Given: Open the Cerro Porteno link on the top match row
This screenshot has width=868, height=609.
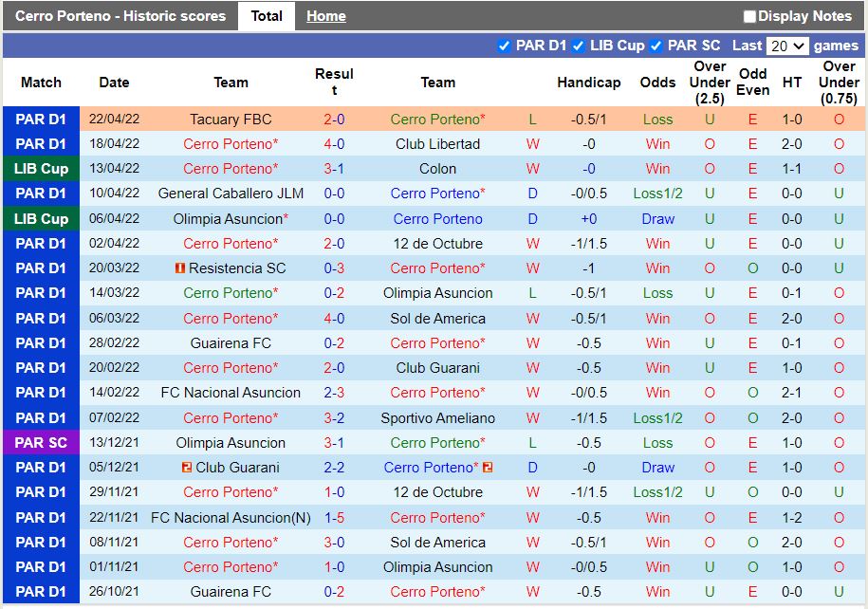Looking at the screenshot, I should (x=434, y=120).
